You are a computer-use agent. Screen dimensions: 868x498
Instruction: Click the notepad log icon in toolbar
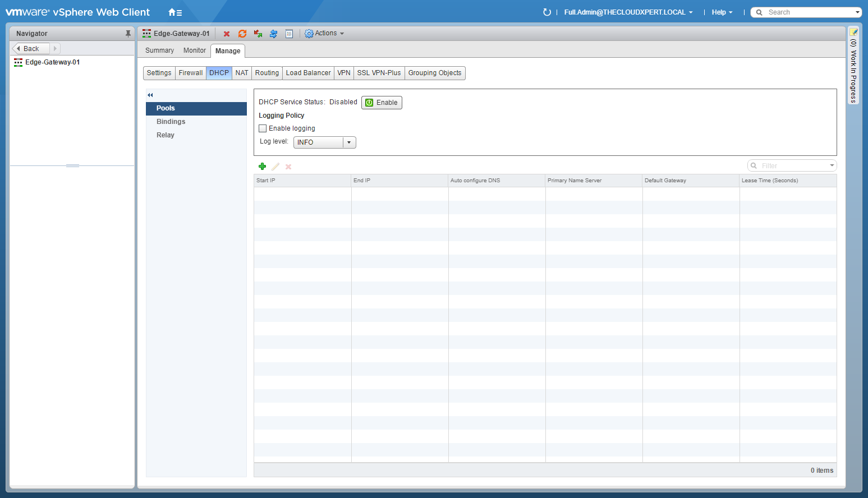(289, 34)
